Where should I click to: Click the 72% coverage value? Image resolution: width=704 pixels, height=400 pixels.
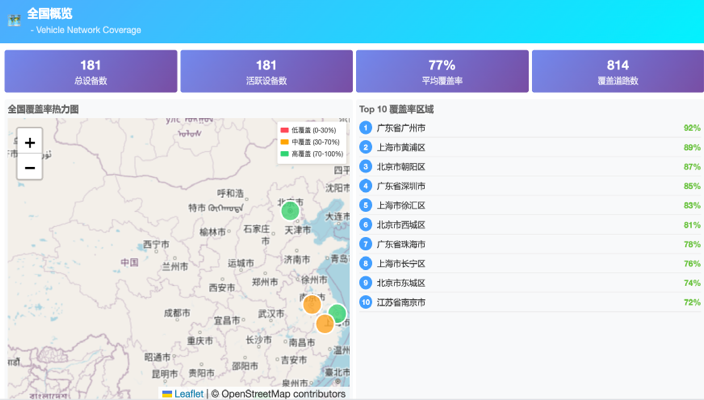692,302
